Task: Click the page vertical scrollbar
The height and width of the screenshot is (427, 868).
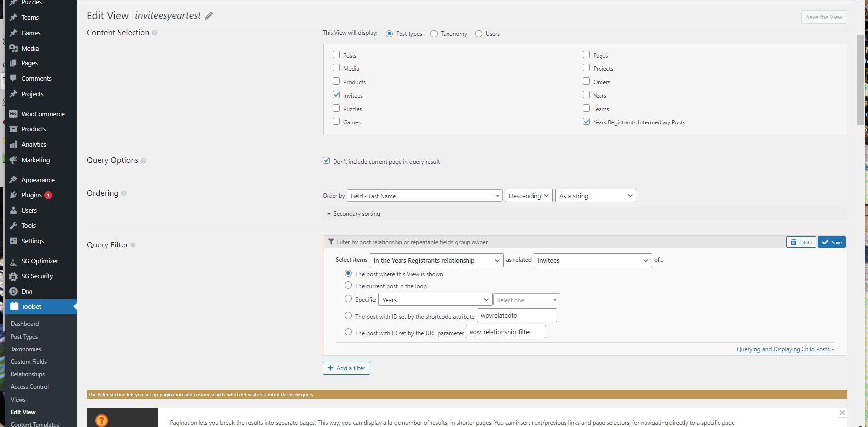Action: [860, 80]
